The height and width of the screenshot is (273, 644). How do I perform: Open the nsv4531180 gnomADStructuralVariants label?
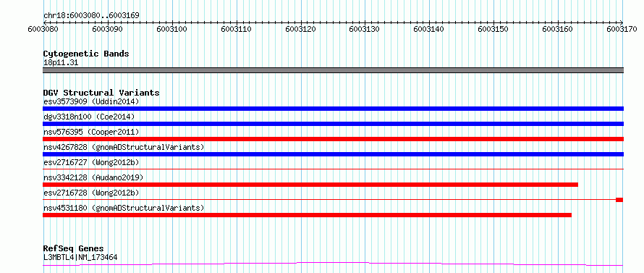(x=124, y=208)
